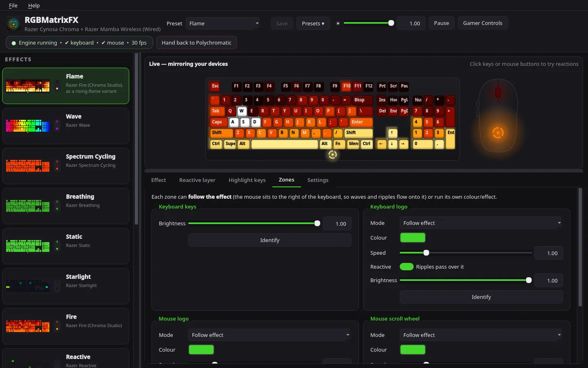Click the keyboard logo icon below spacebar
Image resolution: width=588 pixels, height=368 pixels.
point(332,155)
